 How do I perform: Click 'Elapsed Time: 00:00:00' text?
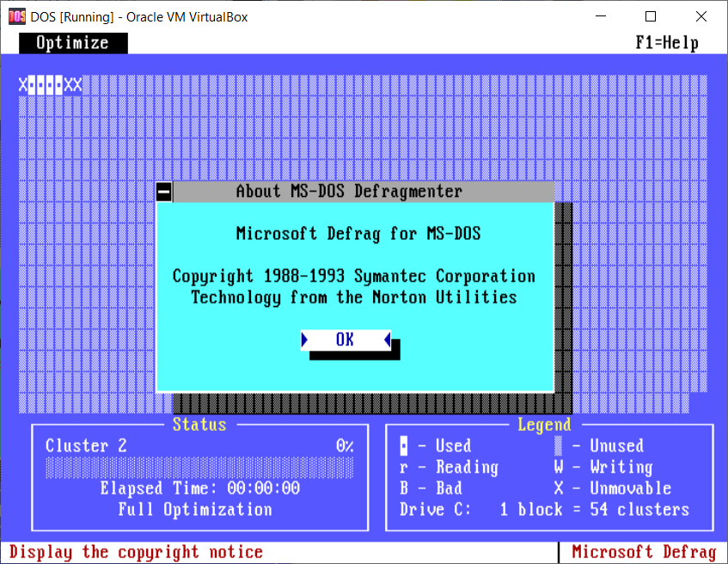point(200,488)
